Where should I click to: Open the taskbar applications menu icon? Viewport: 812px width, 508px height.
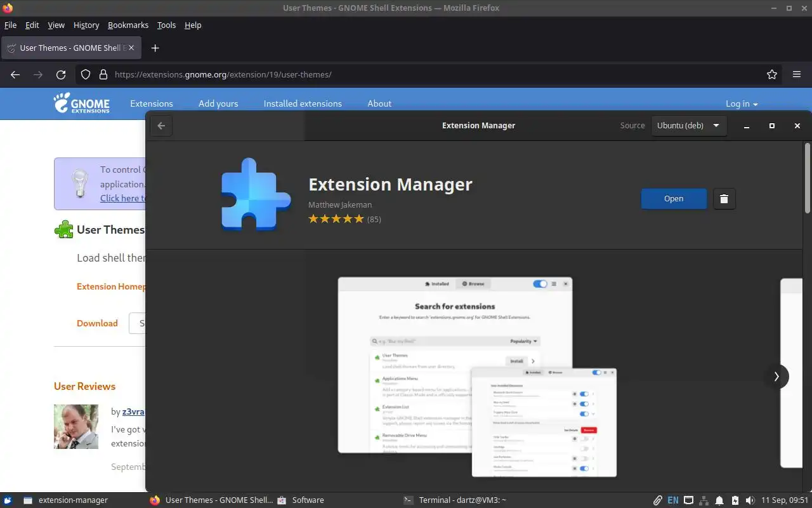(x=9, y=500)
